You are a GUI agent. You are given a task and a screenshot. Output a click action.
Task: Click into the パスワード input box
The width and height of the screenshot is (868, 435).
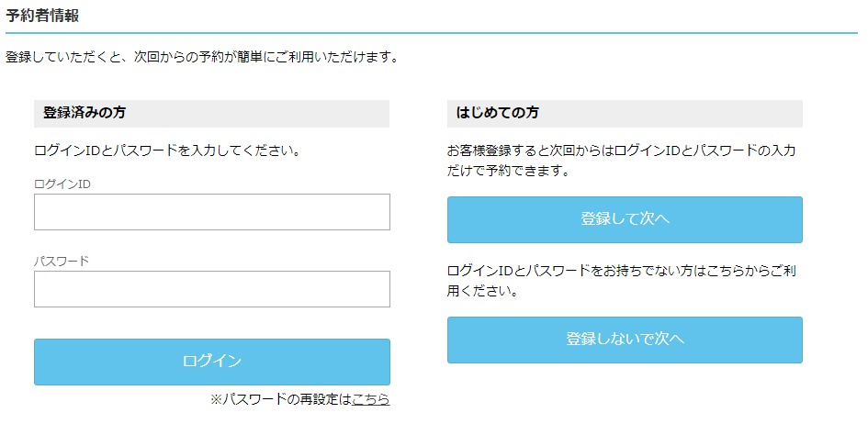coord(212,289)
